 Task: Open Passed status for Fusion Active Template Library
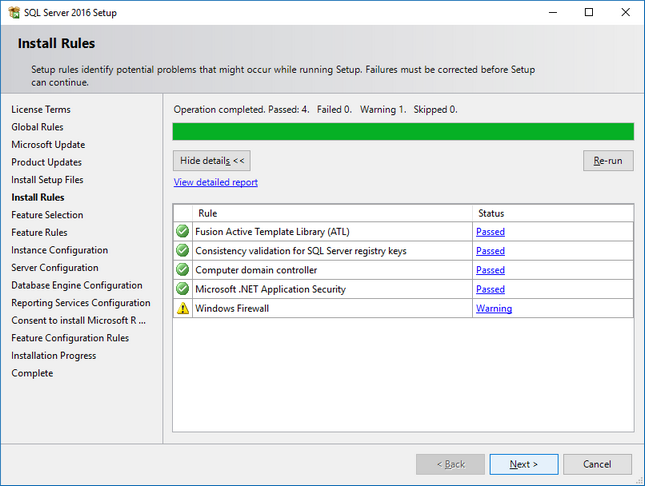490,232
